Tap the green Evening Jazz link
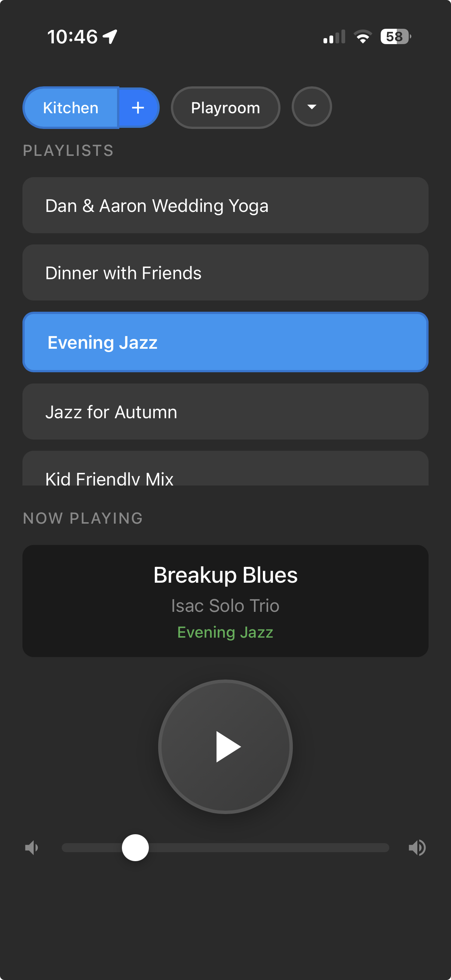 click(225, 632)
